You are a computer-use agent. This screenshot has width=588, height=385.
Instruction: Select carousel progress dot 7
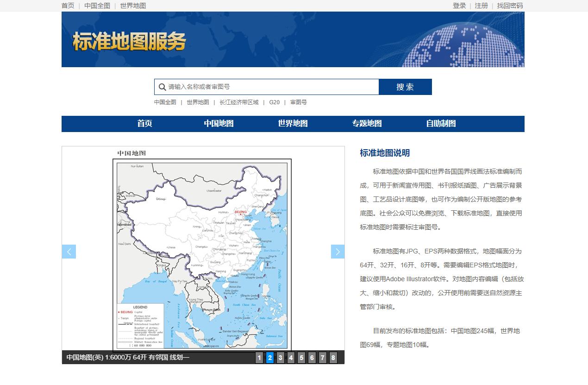point(323,358)
